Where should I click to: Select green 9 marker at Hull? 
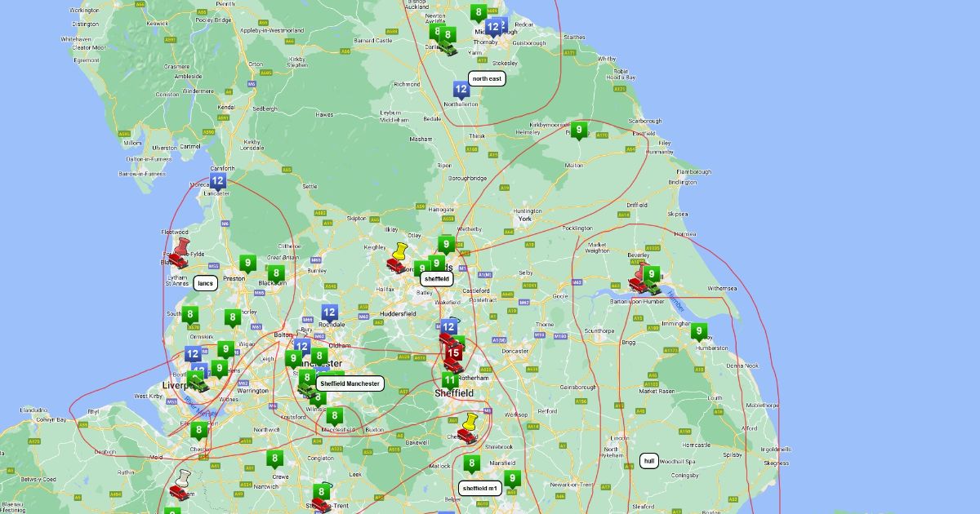(651, 274)
